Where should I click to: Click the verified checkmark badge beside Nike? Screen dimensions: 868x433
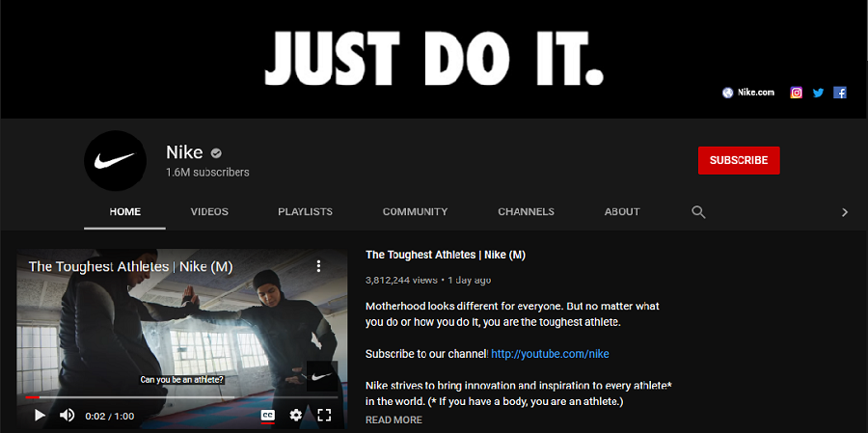[216, 152]
